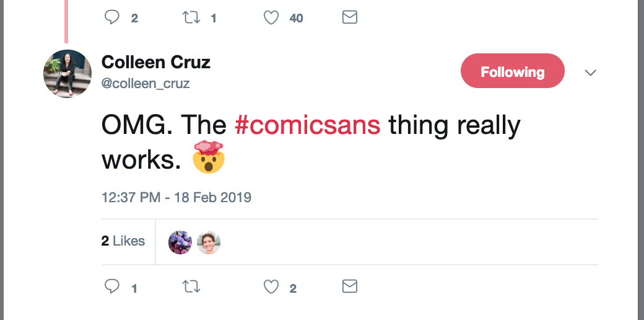This screenshot has width=644, height=320.
Task: Send Colleen's tweet via direct message
Action: pos(350,287)
